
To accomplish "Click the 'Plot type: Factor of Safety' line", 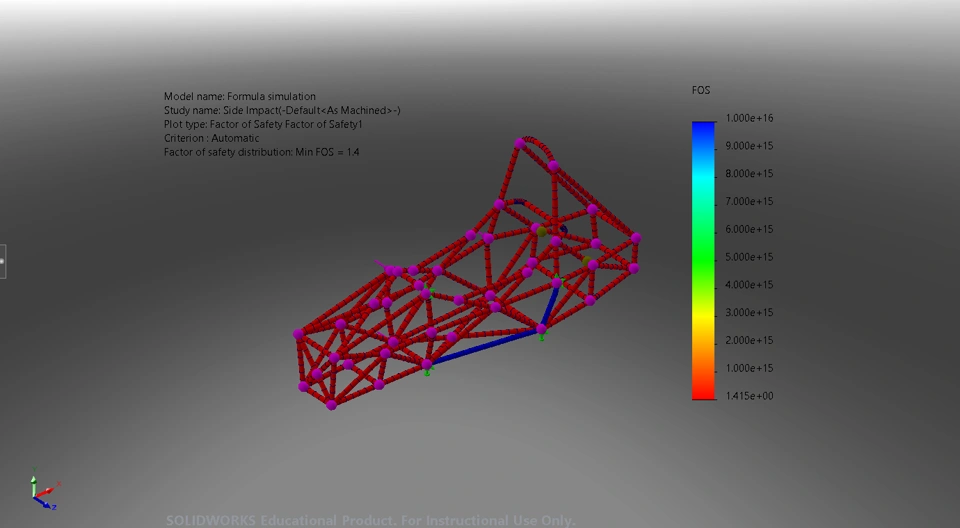I will pos(263,124).
